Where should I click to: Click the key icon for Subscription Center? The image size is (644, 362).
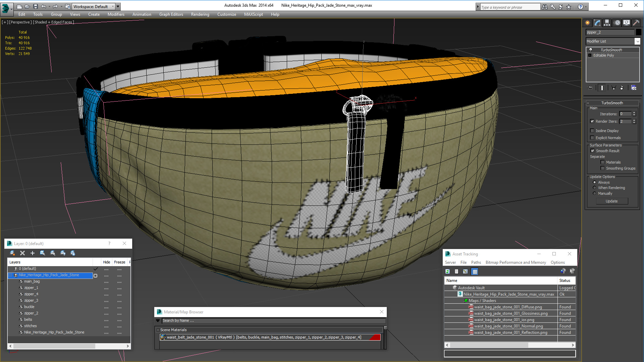(x=553, y=7)
